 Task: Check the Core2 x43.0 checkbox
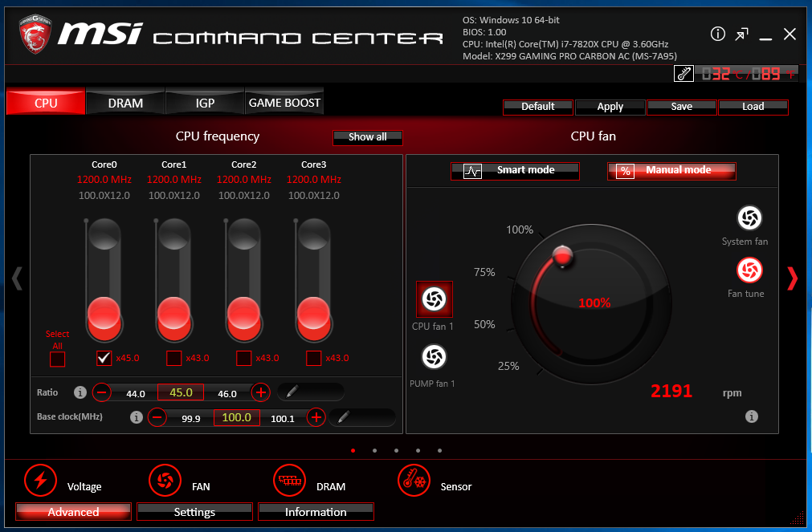click(244, 358)
